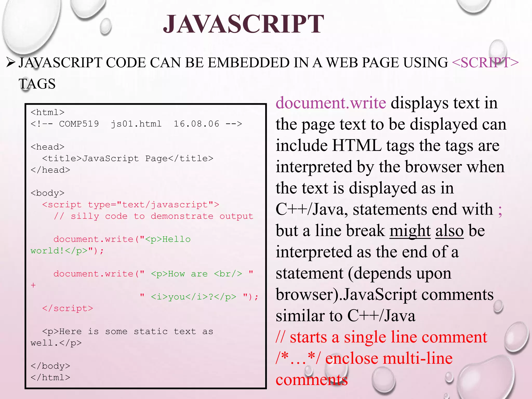Click '<p>Here is some static text as'

coord(128,331)
